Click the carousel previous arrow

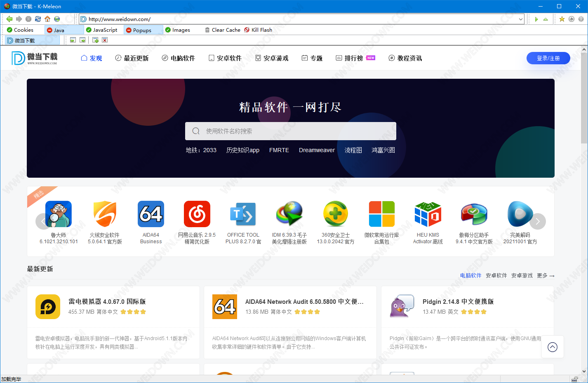(x=43, y=221)
